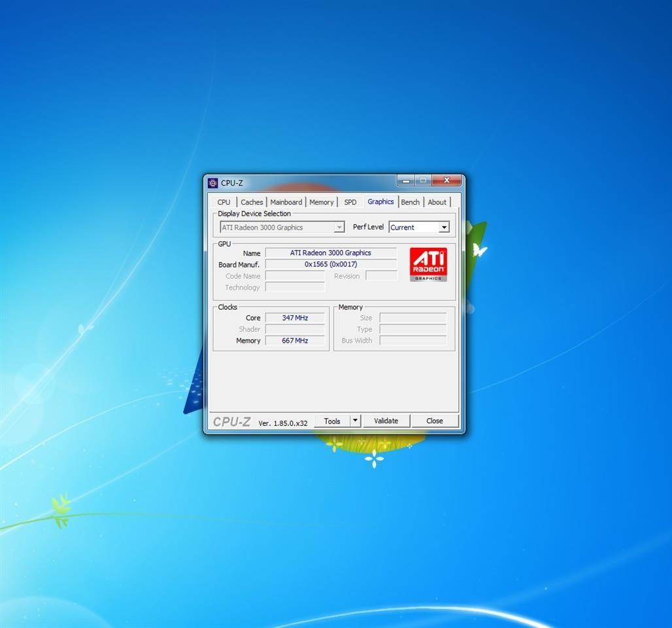Click the "Shader" label in Clocks
Screen dimensions: 672x628
[x=250, y=330]
